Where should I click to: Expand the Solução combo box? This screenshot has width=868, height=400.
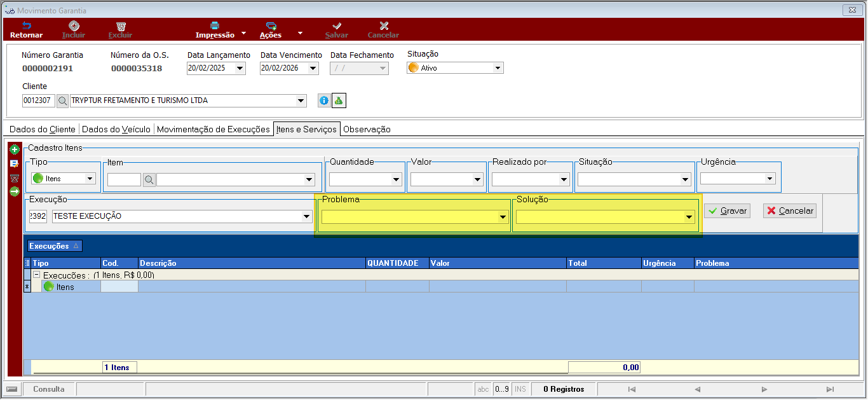[605, 217]
